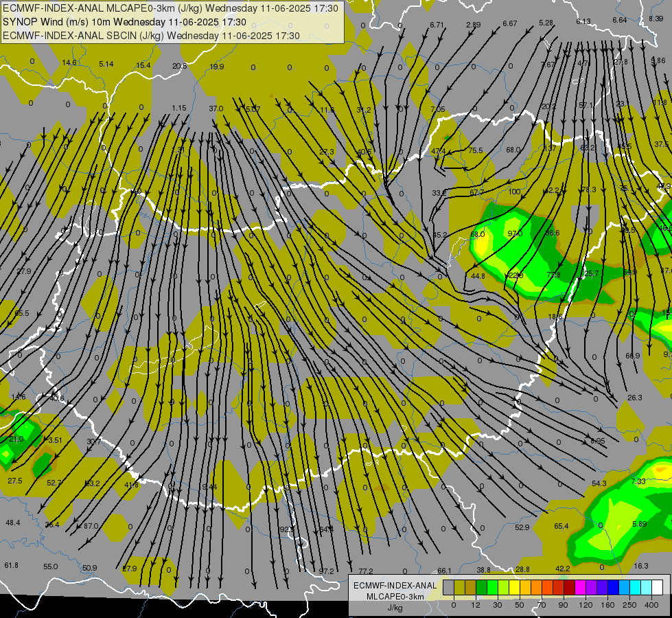Click the map value '54.3'
This screenshot has height=618, width=672.
(x=599, y=483)
